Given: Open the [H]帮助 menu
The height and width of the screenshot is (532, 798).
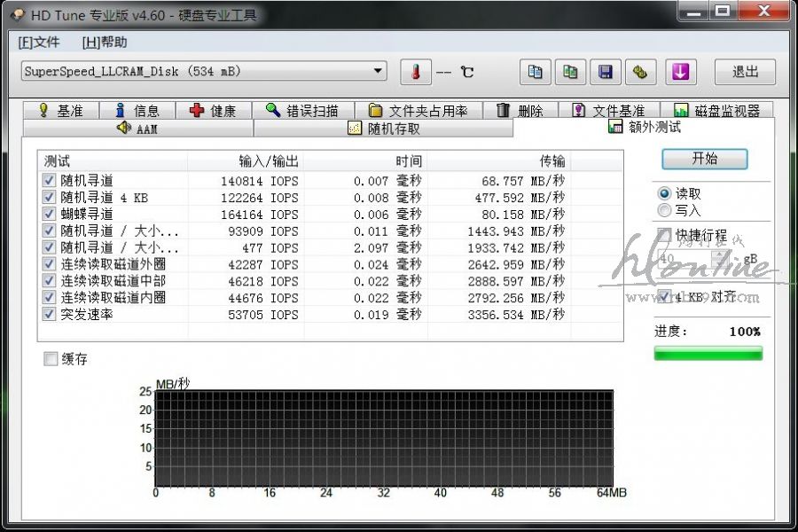Looking at the screenshot, I should tap(105, 42).
